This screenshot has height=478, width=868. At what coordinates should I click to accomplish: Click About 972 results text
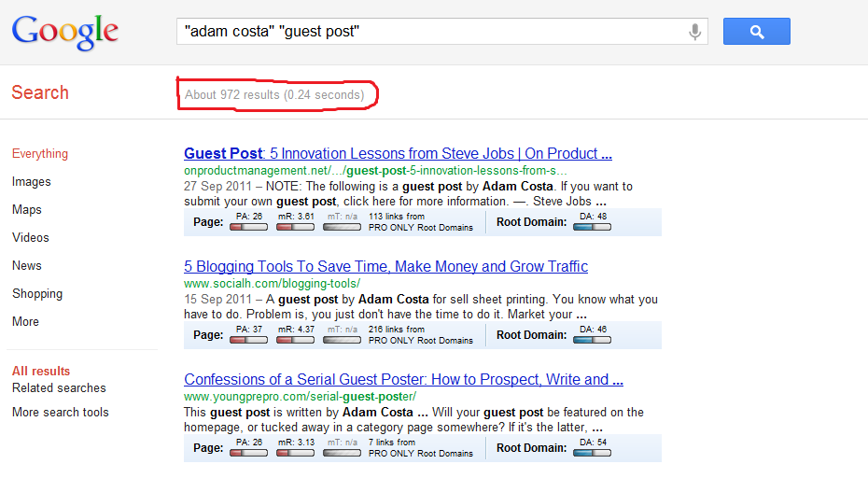pos(274,94)
